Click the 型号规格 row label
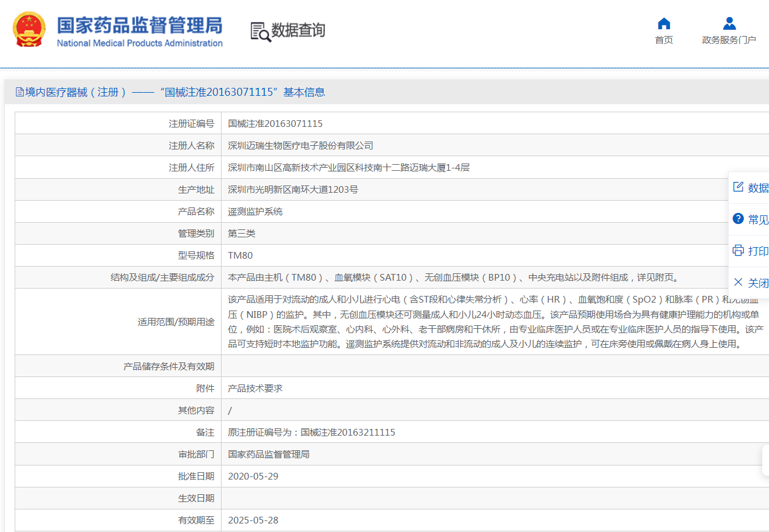769x532 pixels. (196, 255)
